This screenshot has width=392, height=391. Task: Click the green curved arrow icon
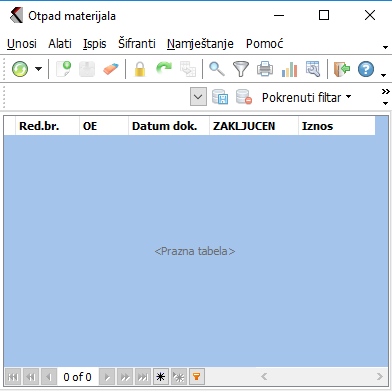point(164,68)
